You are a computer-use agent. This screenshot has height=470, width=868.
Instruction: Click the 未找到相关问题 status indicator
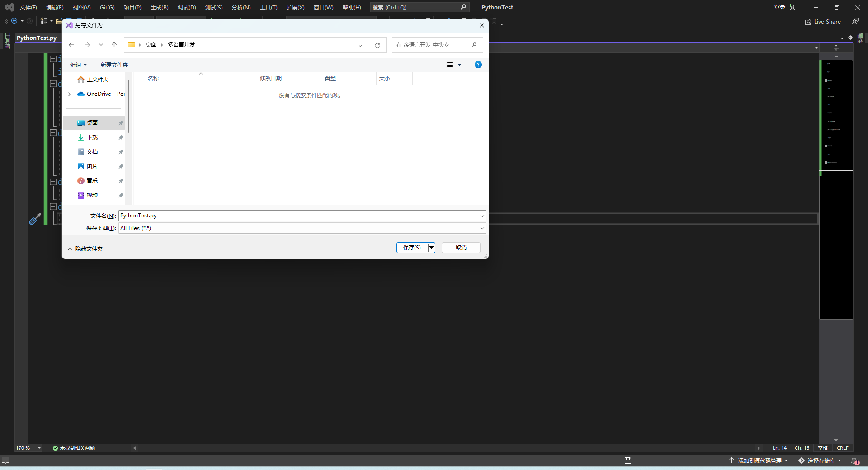click(74, 448)
